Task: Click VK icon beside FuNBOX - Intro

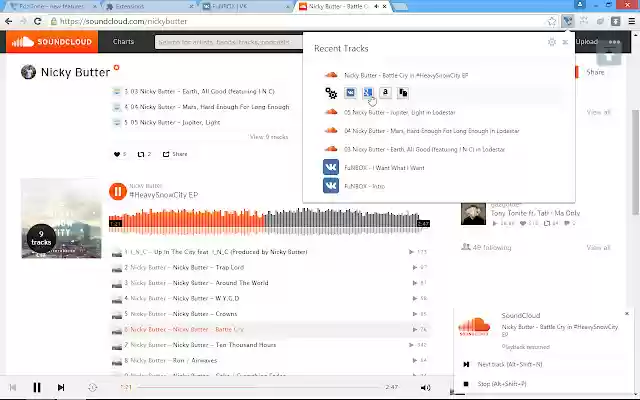Action: tap(331, 186)
